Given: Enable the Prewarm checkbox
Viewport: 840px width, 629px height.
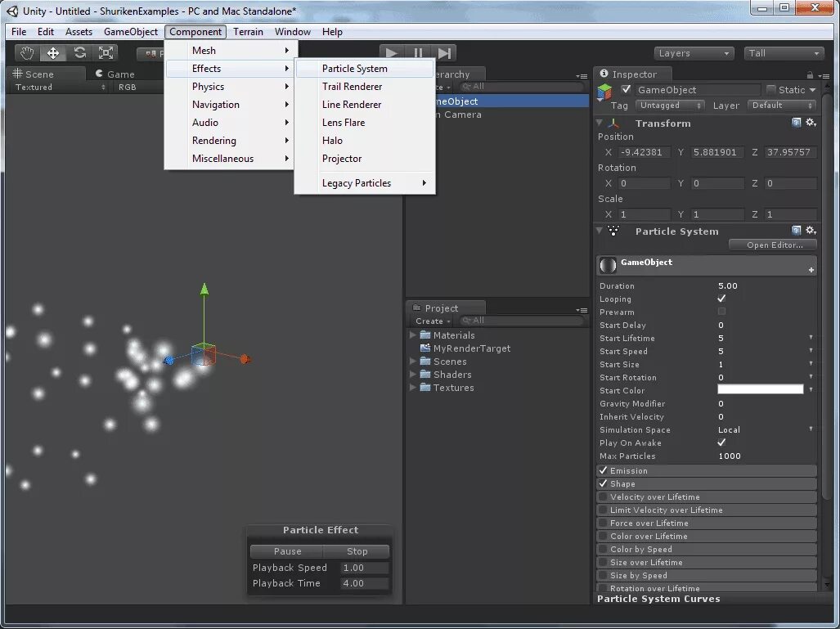Looking at the screenshot, I should 721,312.
